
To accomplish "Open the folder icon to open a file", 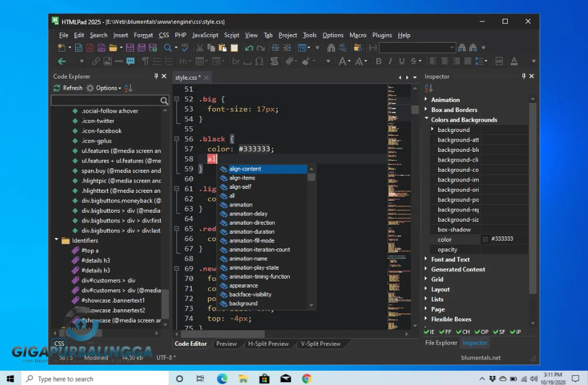I will point(113,48).
